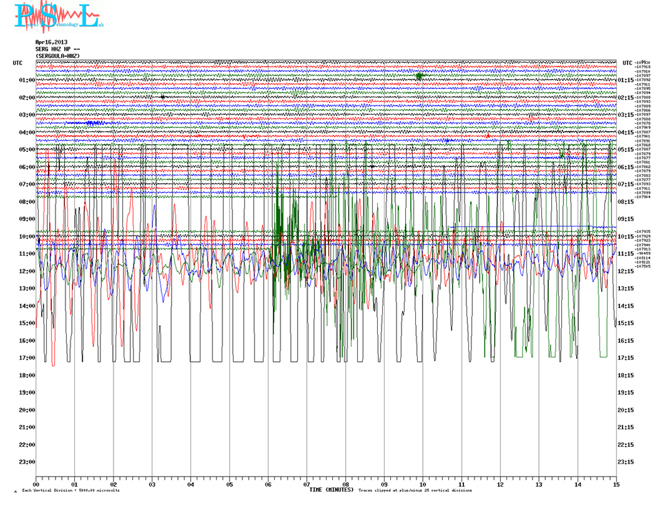Select the 23:00 hour label on left axis
The height and width of the screenshot is (508, 660).
click(27, 462)
